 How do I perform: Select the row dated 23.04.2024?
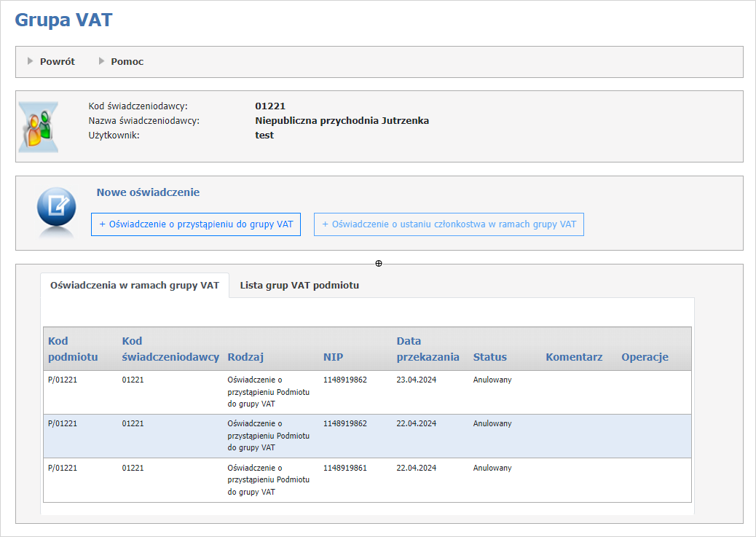(x=367, y=392)
